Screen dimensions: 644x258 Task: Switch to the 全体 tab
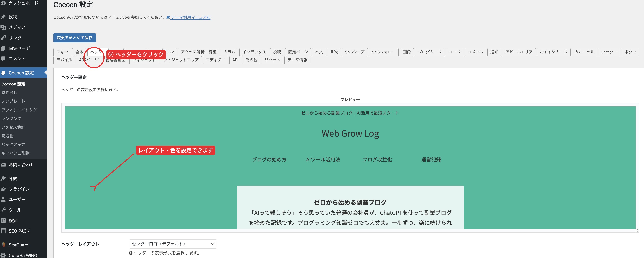(79, 52)
